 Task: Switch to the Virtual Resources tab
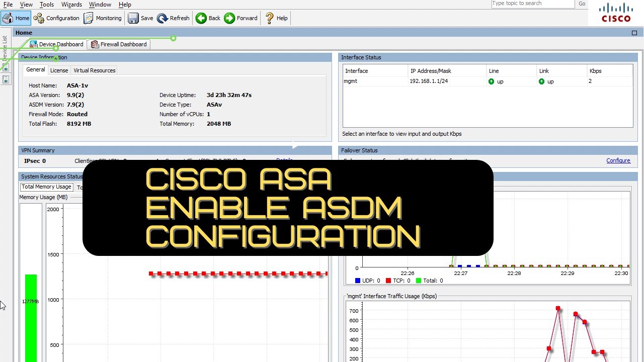[95, 70]
